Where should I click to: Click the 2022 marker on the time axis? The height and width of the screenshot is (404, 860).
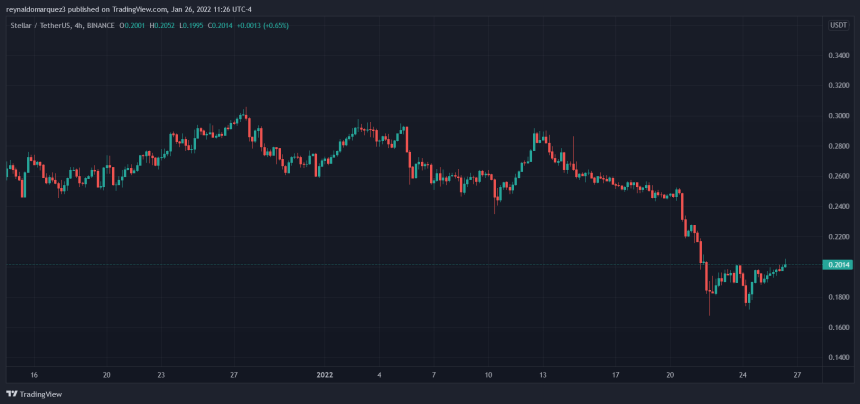point(325,375)
